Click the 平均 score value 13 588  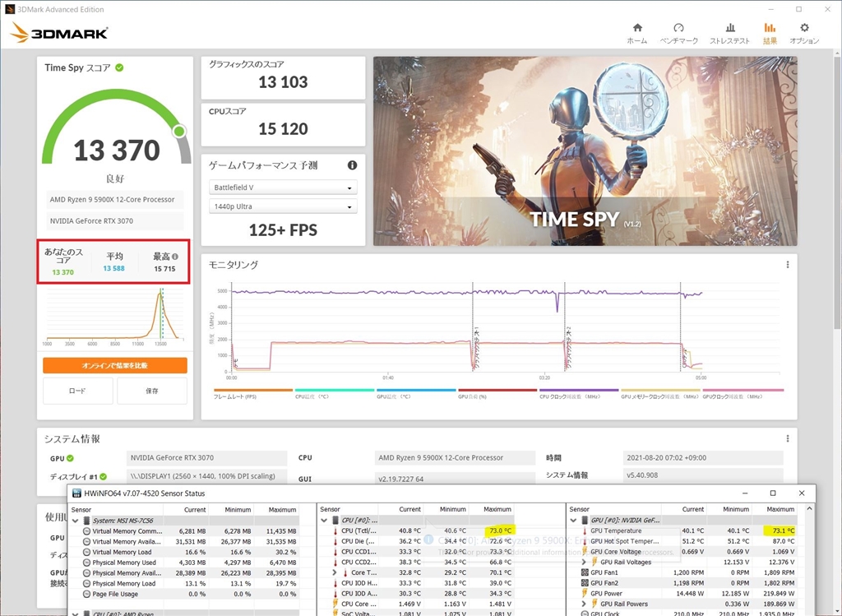(x=113, y=269)
